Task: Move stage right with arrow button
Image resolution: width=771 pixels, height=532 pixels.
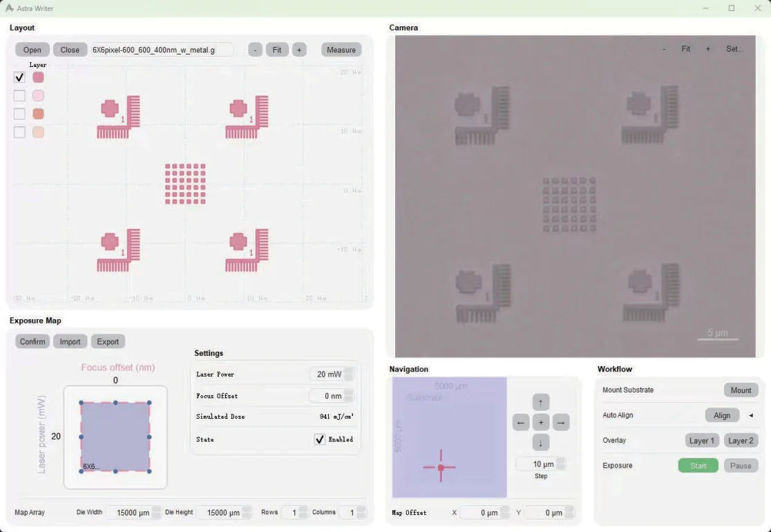Action: tap(561, 422)
